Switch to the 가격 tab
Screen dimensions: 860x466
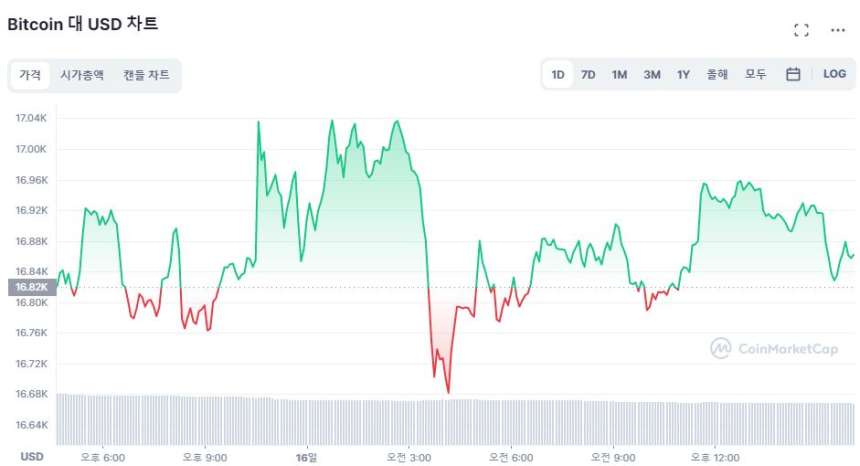coord(30,75)
